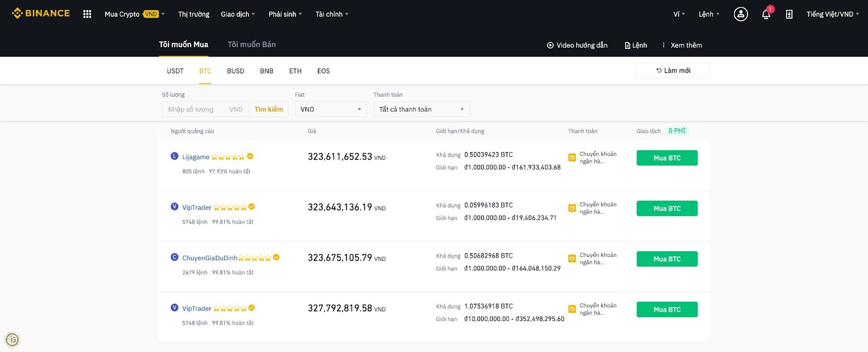Click Mua BTC in 327,792,819.58 row
868x352 pixels.
point(667,310)
